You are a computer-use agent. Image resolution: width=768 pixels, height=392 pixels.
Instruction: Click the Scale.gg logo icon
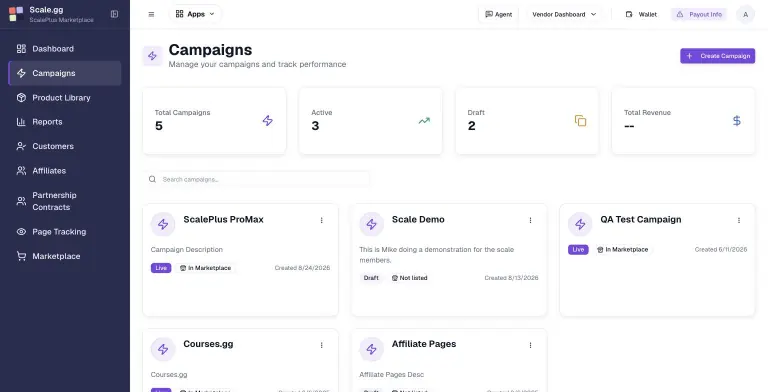tap(16, 14)
